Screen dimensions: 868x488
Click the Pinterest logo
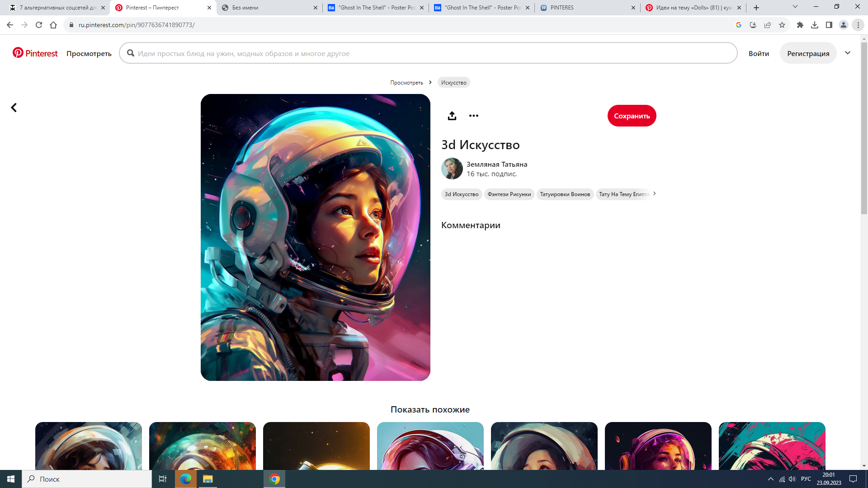(x=35, y=53)
